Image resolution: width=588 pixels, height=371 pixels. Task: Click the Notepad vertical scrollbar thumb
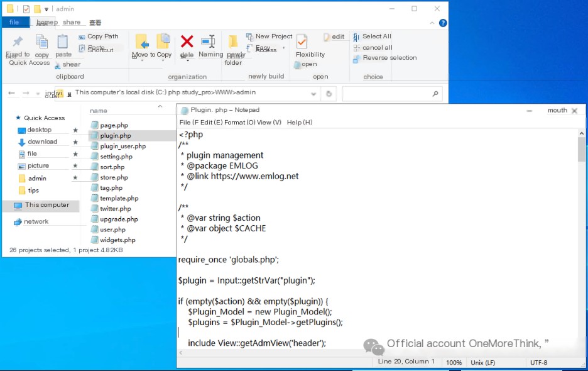click(582, 151)
